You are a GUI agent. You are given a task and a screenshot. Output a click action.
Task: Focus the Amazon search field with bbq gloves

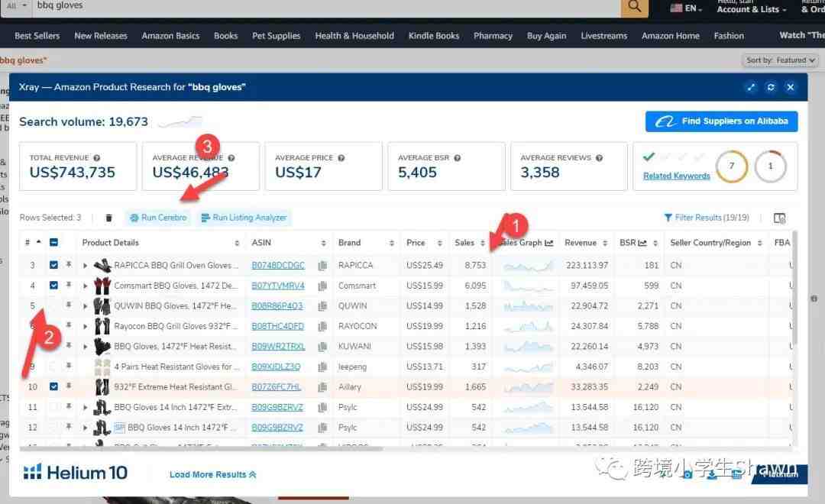(x=326, y=6)
